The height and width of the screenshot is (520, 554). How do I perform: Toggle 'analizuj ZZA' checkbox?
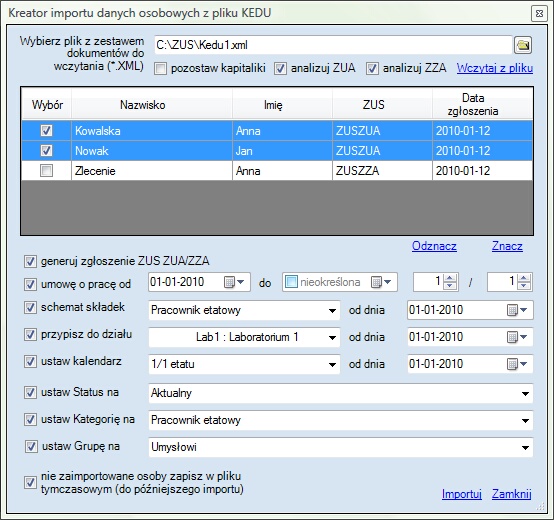[372, 68]
